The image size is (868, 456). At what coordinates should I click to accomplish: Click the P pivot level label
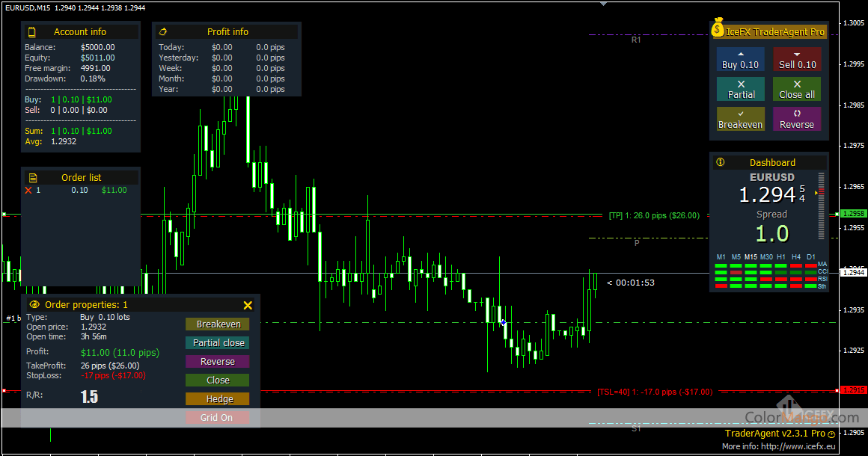(x=637, y=243)
